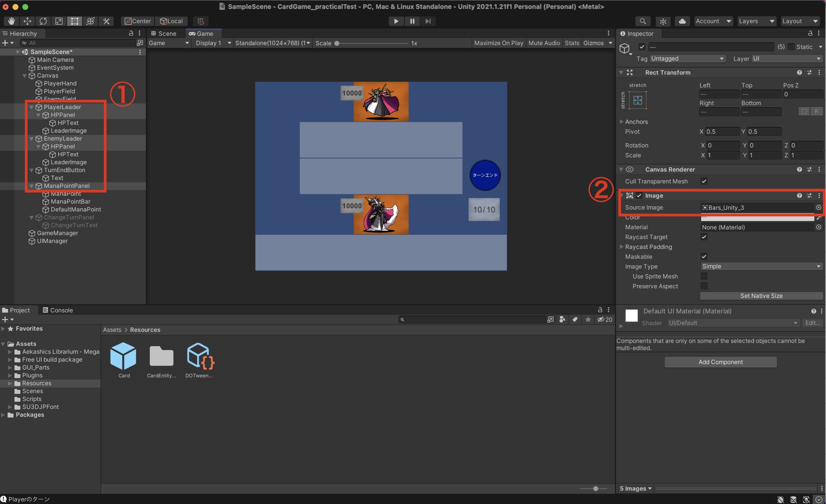This screenshot has height=504, width=826.
Task: Click the Add Component button
Action: point(720,362)
